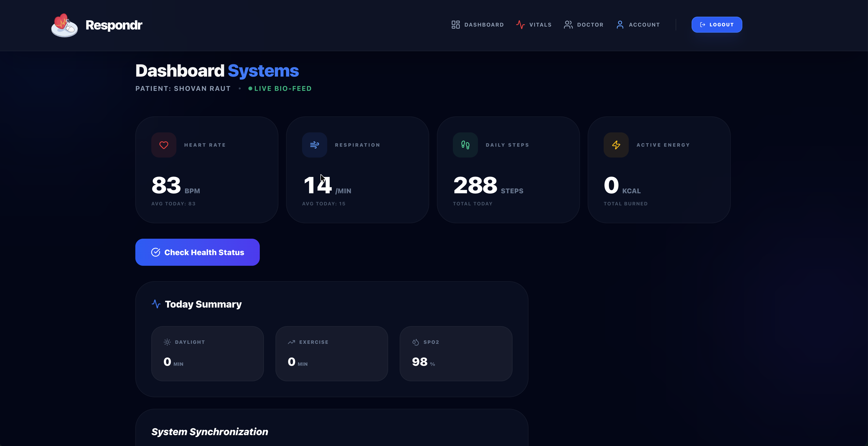Screen dimensions: 868x446
Task: Open the Dashboard nav item
Action: tap(477, 25)
